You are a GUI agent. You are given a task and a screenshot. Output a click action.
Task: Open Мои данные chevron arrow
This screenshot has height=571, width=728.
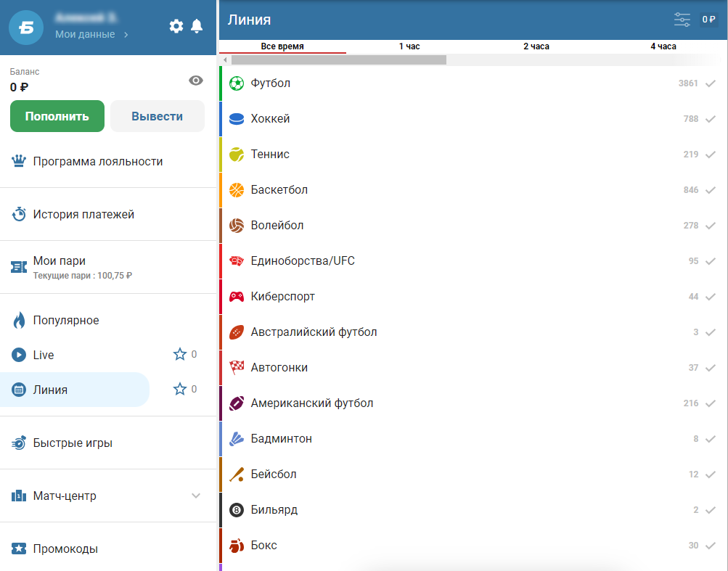click(x=126, y=35)
